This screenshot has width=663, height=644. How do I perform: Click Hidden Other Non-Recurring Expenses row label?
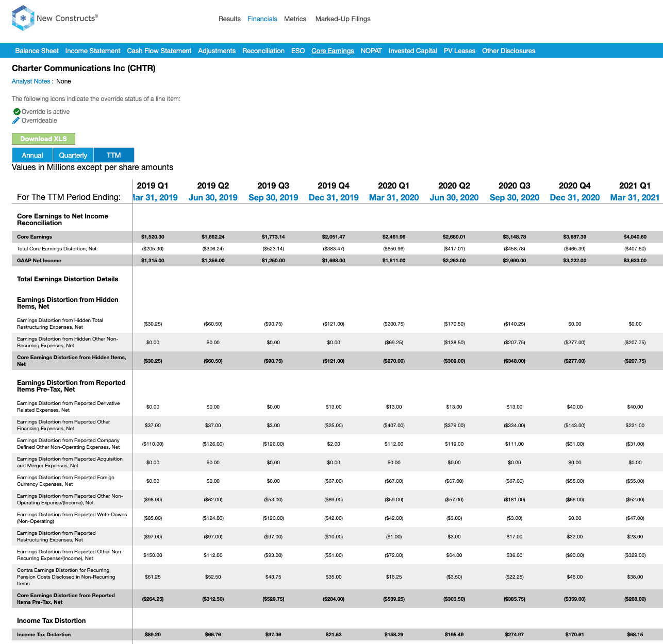[x=68, y=342]
